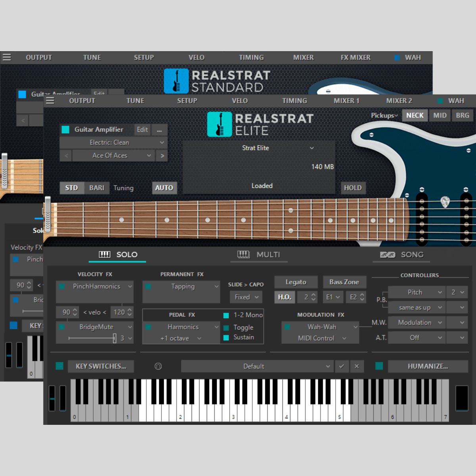Open the +1 octave dropdown
The image size is (476, 476).
181,338
